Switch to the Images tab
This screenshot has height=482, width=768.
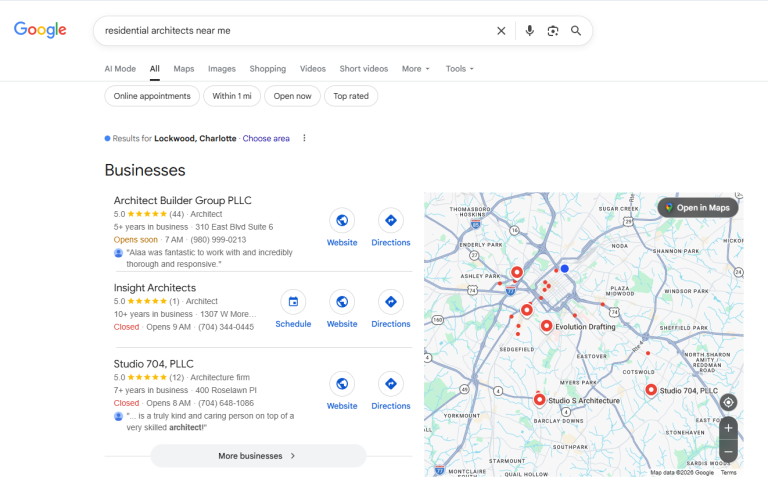(222, 69)
